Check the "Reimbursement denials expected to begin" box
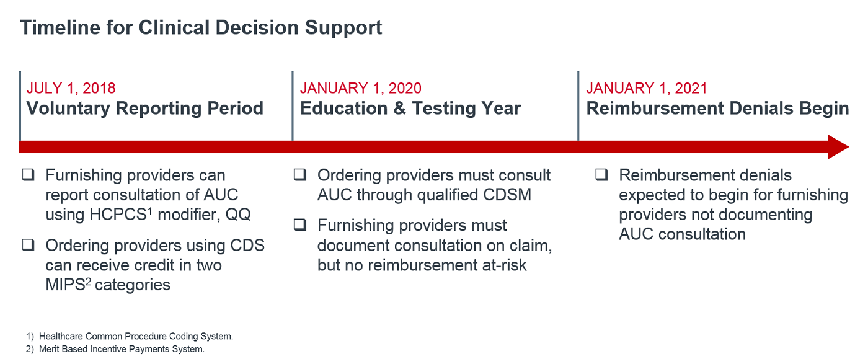 tap(601, 175)
